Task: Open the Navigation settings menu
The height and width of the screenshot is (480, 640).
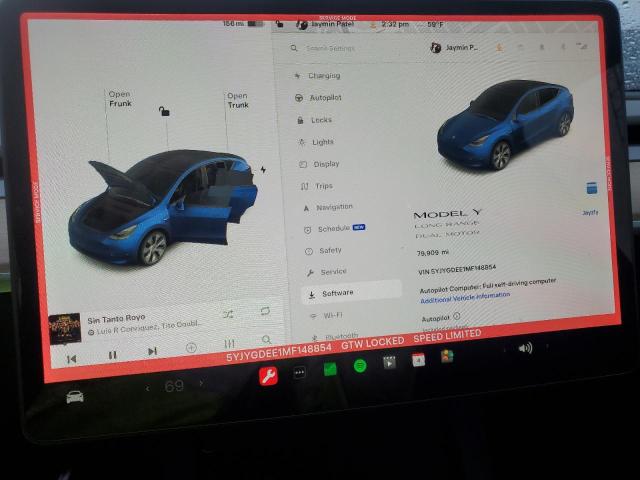Action: (x=328, y=207)
